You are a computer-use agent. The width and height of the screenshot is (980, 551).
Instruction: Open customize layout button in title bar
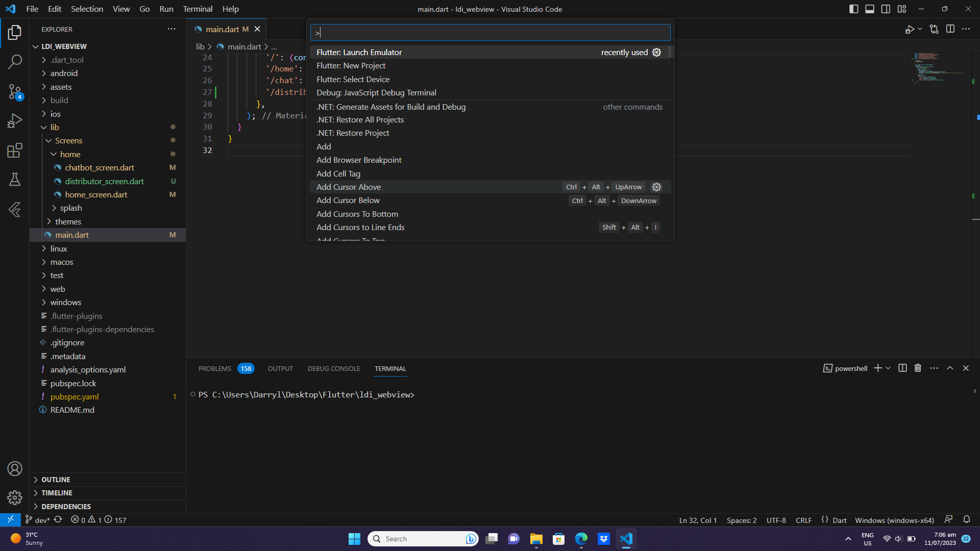point(902,9)
